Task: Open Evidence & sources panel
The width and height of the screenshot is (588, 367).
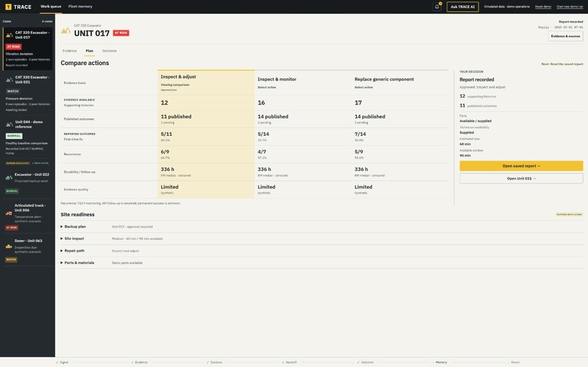Action: tap(565, 36)
